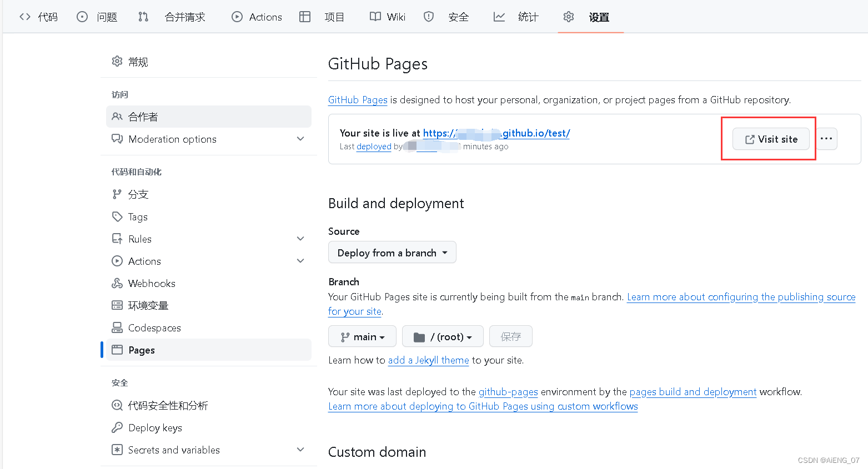Expand Secrets and variables chevron
Screen dimensions: 868x469
[300, 450]
